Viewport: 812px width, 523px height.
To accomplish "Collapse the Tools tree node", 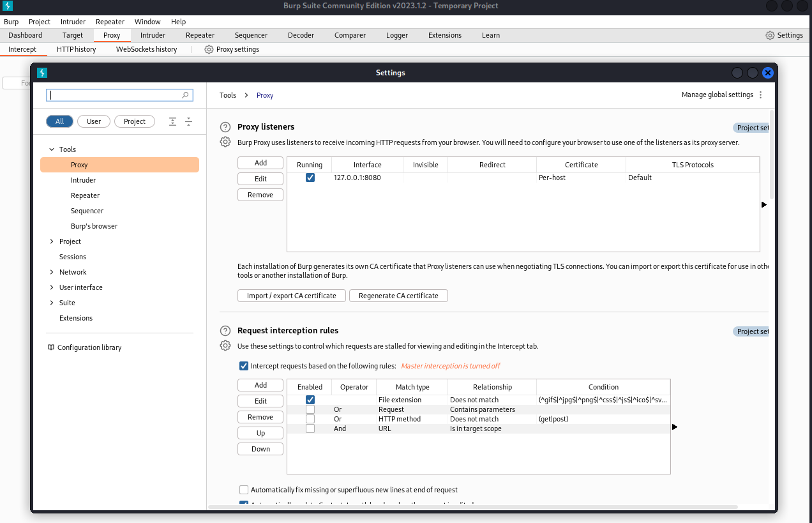I will coord(52,149).
